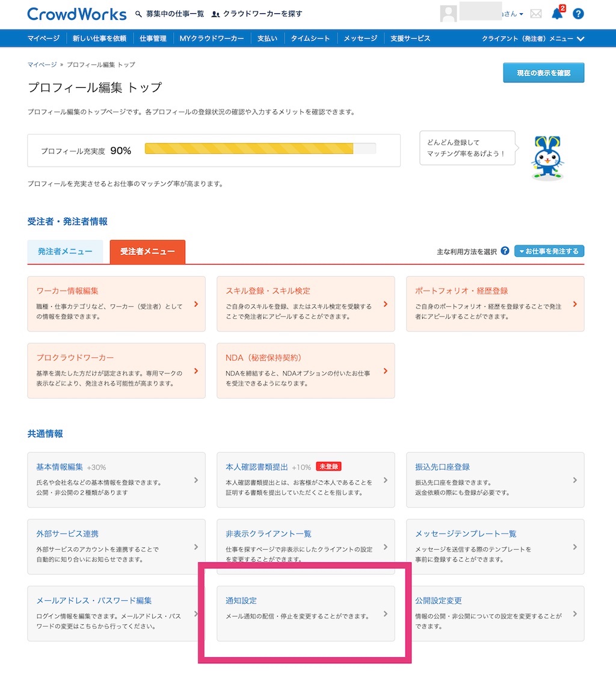616x676 pixels.
Task: Click the CrowdWorks logo
Action: pyautogui.click(x=76, y=14)
